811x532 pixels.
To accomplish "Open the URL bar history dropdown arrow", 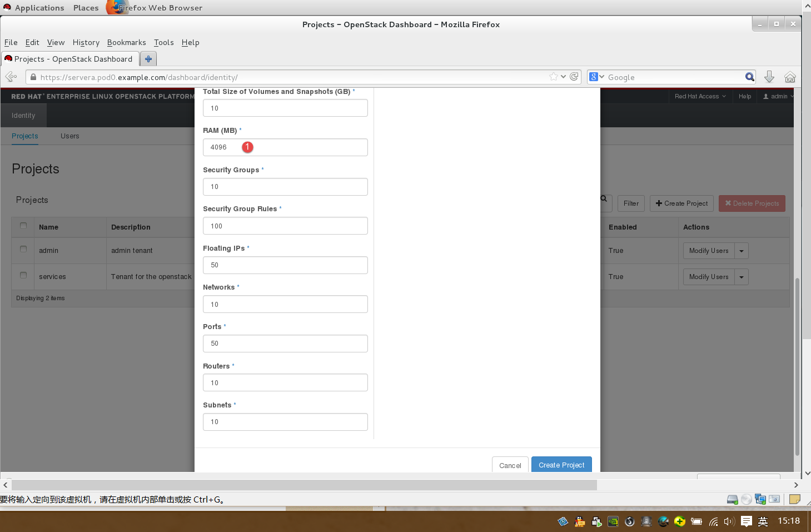I will point(564,77).
